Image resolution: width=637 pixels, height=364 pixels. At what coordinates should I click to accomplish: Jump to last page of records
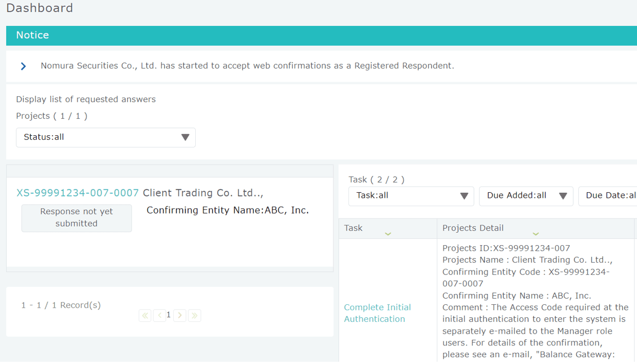click(x=195, y=316)
